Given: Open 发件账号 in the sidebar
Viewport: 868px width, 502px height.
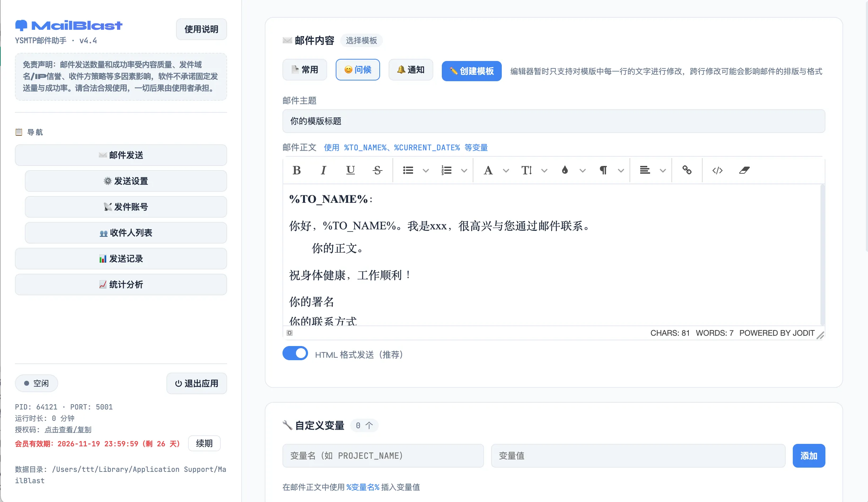Looking at the screenshot, I should coord(126,207).
